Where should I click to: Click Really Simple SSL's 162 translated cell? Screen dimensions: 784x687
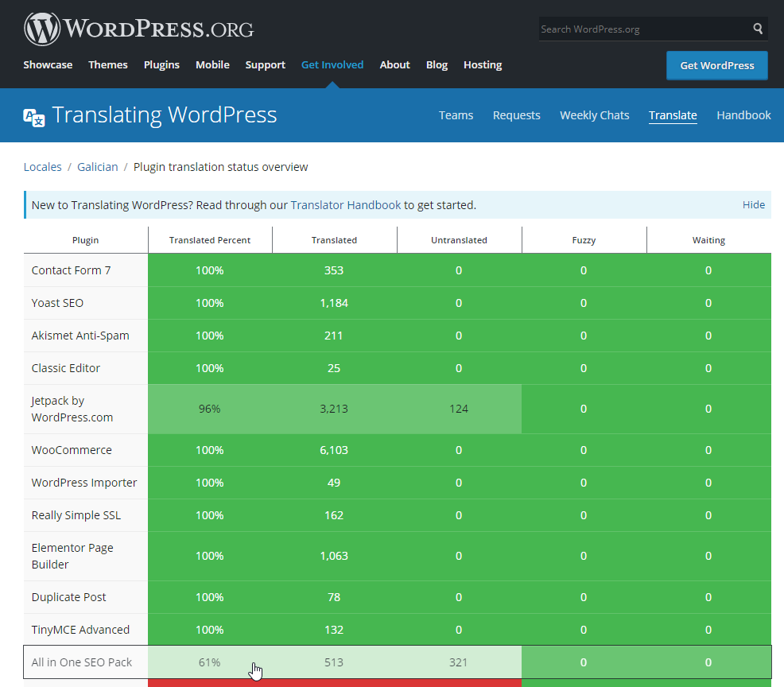[x=334, y=515]
